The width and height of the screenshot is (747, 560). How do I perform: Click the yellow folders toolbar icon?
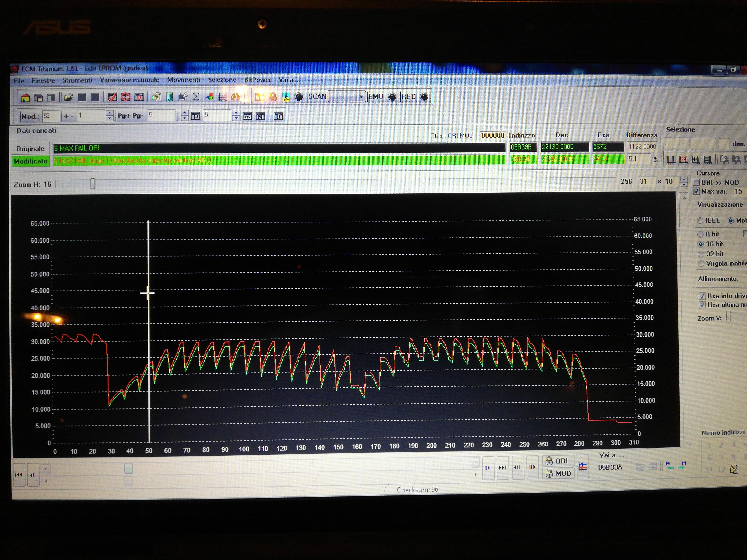pos(259,97)
